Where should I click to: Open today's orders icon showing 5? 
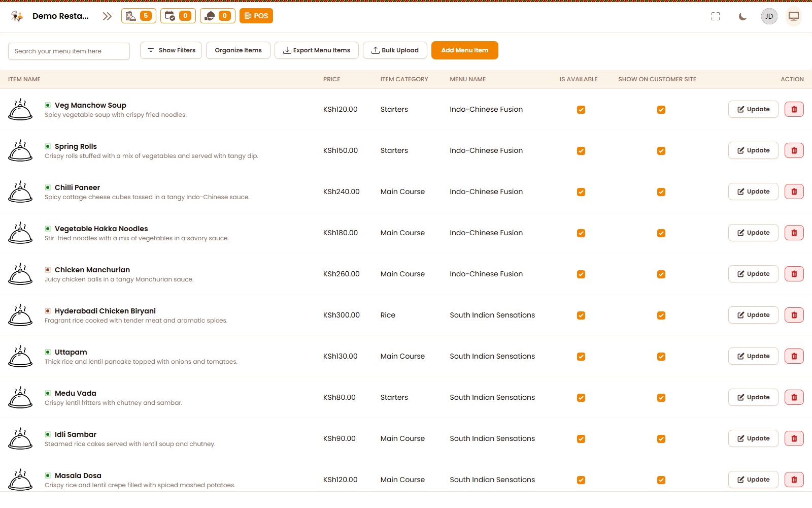point(139,16)
